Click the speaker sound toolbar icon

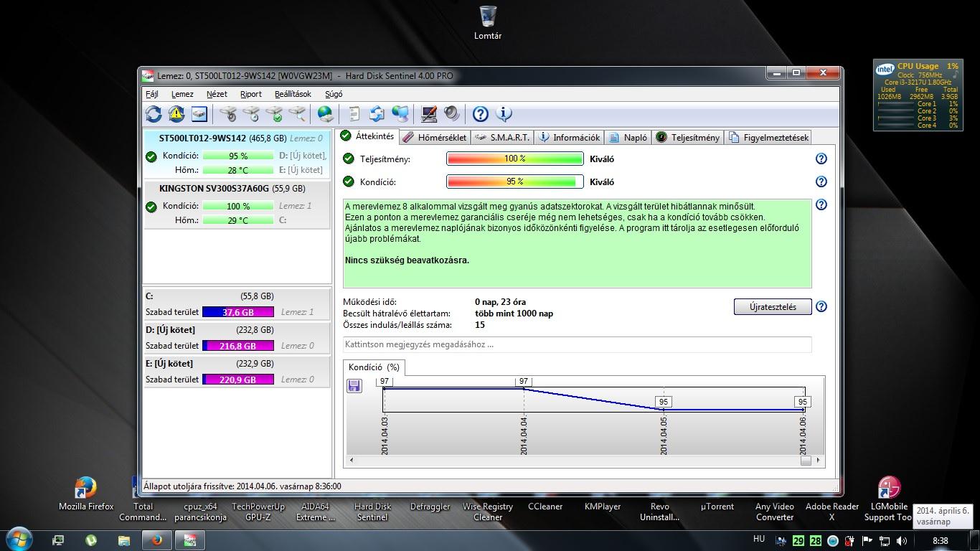(x=451, y=113)
